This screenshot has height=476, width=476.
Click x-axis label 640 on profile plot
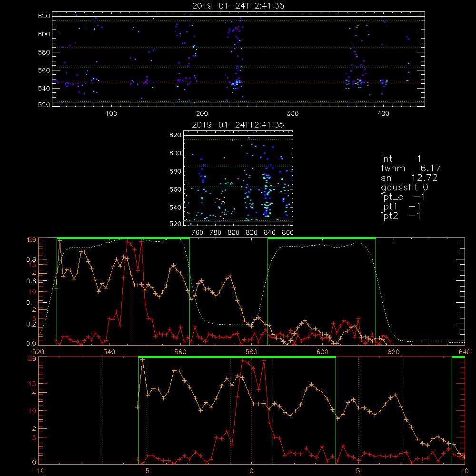465,352
